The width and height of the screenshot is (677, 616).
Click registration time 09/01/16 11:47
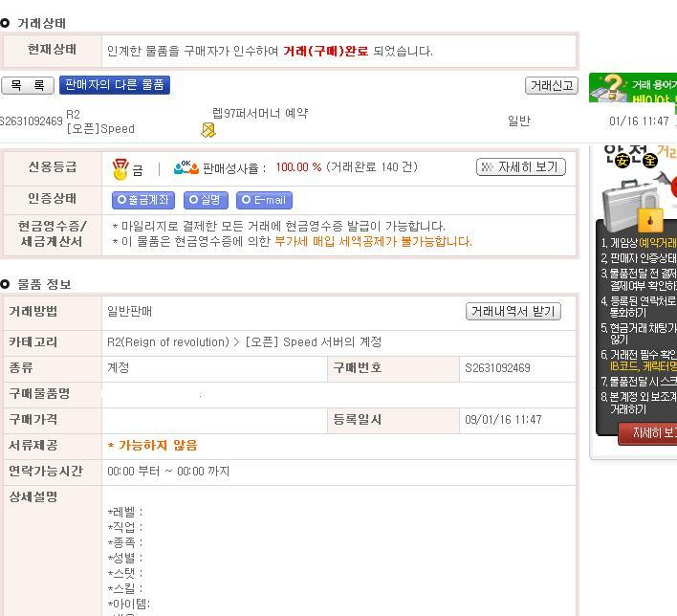click(503, 420)
